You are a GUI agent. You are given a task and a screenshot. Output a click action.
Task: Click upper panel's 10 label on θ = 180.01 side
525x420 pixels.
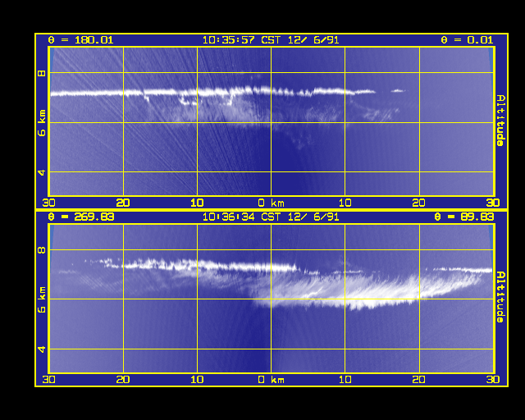coord(197,203)
